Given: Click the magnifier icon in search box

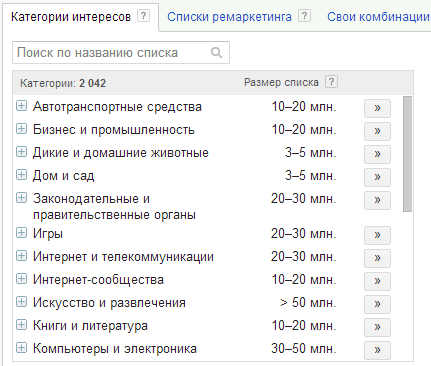Looking at the screenshot, I should point(216,52).
